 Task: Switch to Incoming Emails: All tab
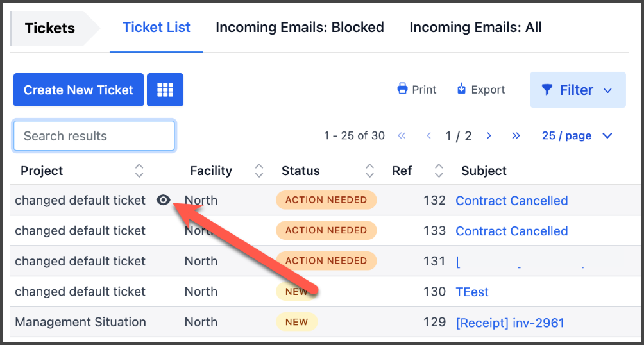point(475,28)
